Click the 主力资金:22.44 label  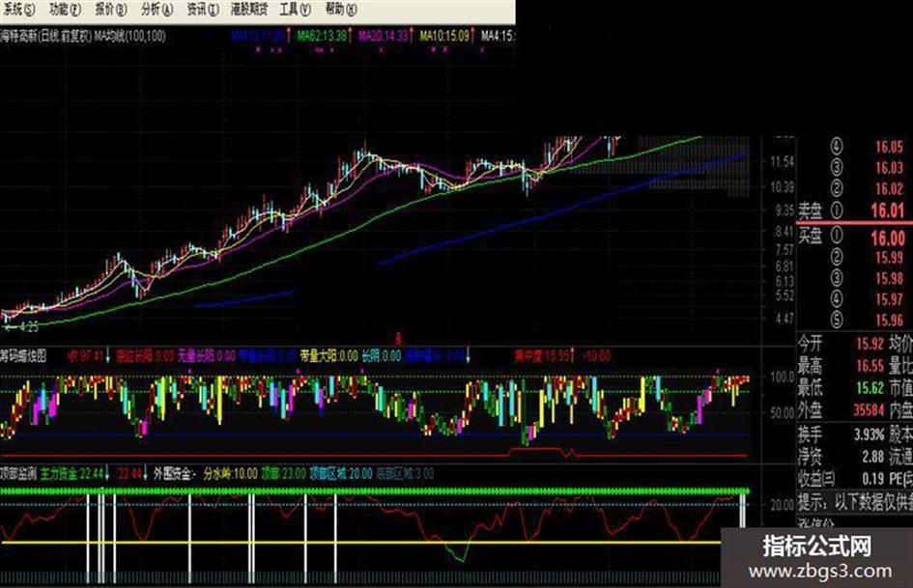coord(71,474)
